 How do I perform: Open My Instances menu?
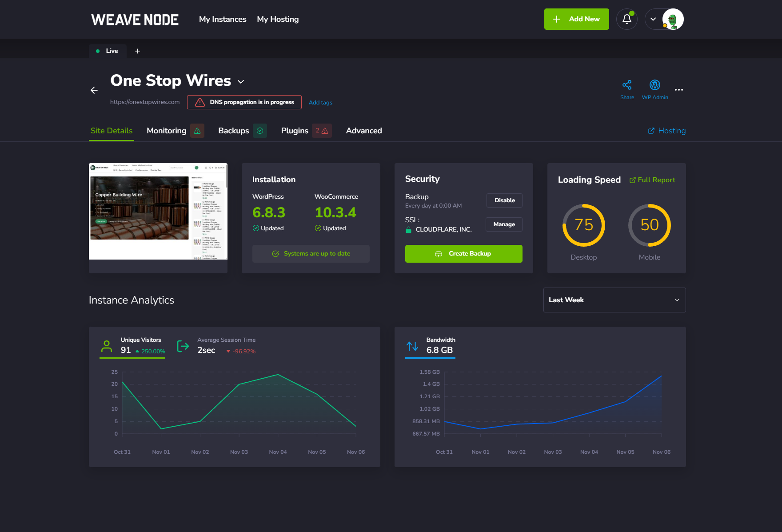[x=223, y=19]
